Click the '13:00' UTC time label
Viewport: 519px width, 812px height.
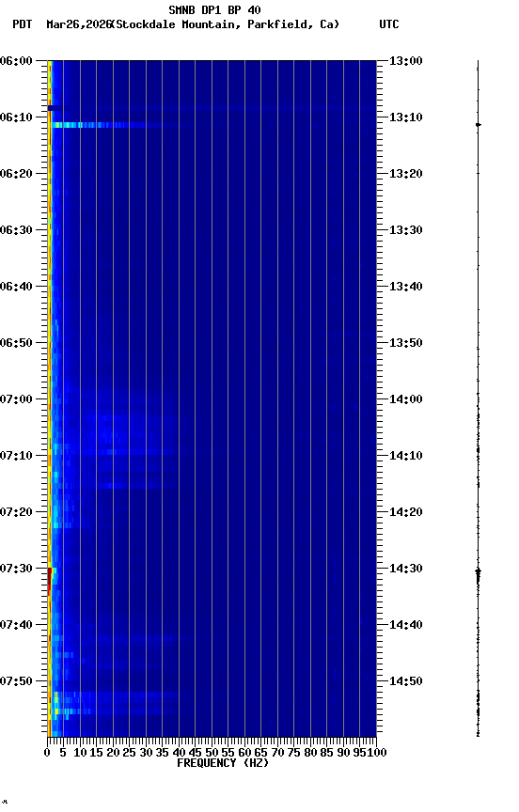406,61
